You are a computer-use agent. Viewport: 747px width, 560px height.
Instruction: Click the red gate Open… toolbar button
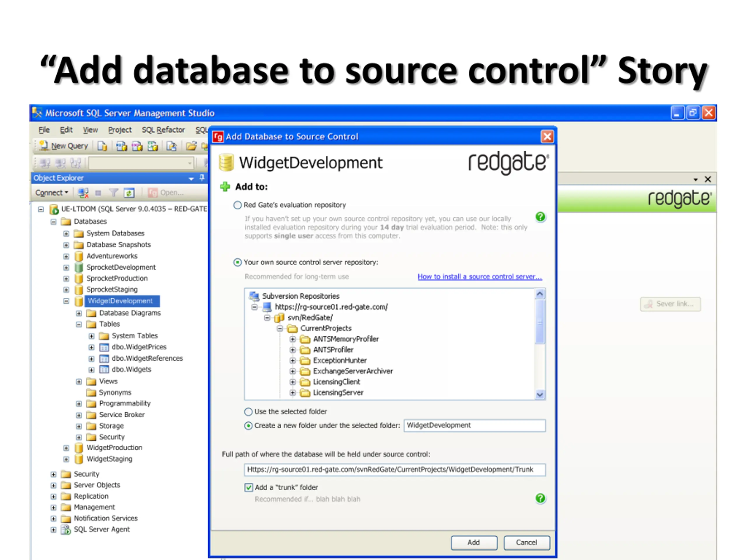tap(166, 192)
